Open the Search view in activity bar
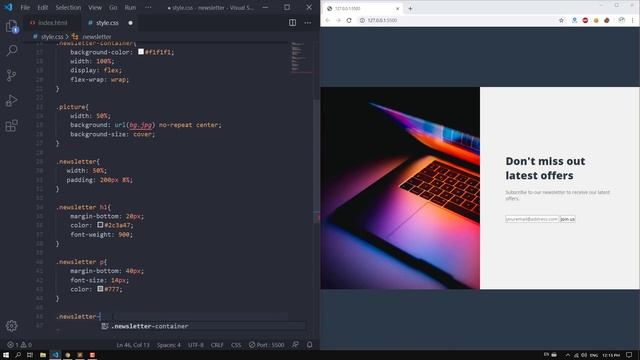The width and height of the screenshot is (640, 360). (12, 50)
